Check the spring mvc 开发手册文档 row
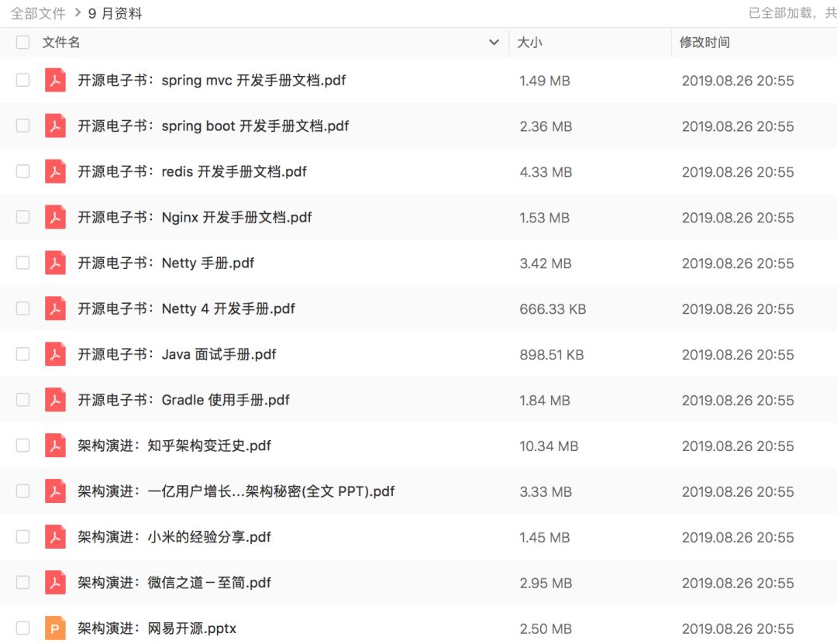 pyautogui.click(x=23, y=80)
